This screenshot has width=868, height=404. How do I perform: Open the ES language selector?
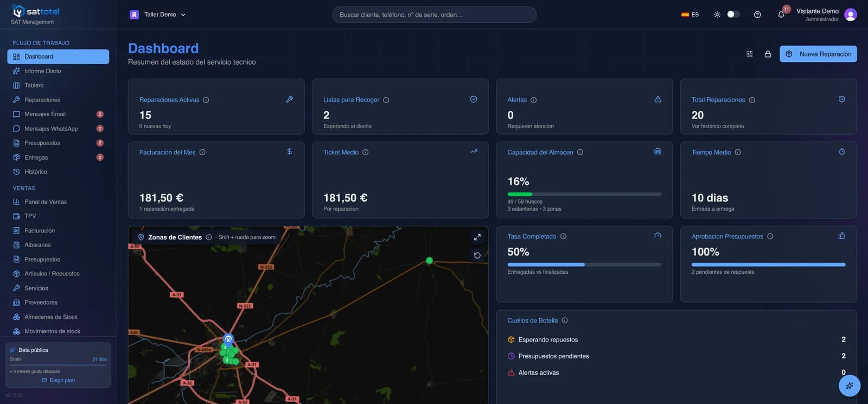point(690,15)
